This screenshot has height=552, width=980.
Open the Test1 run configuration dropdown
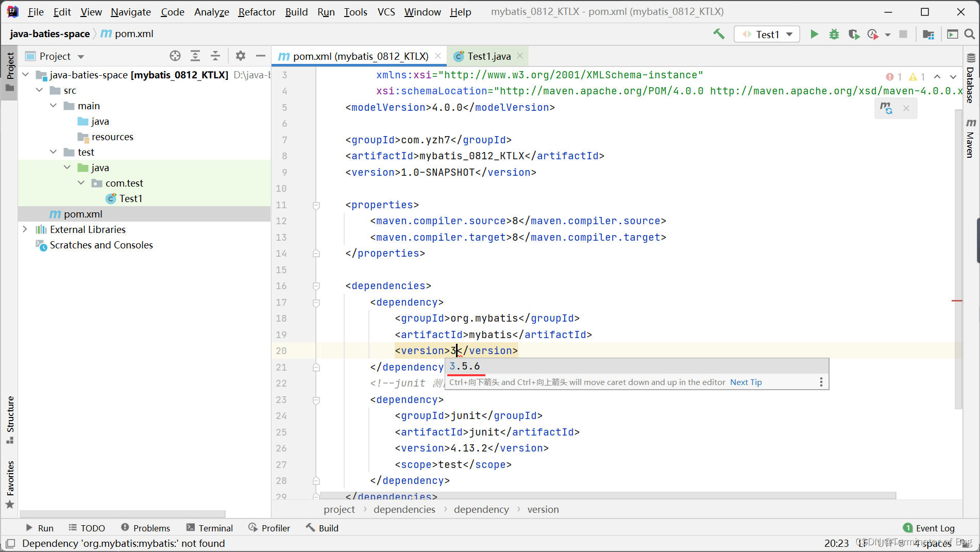(x=767, y=34)
